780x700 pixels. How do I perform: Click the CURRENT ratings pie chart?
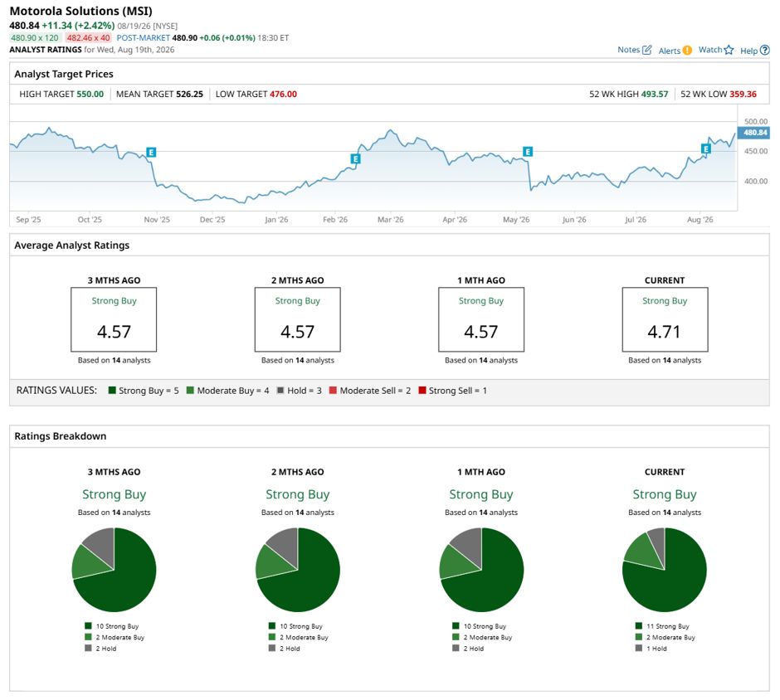665,570
